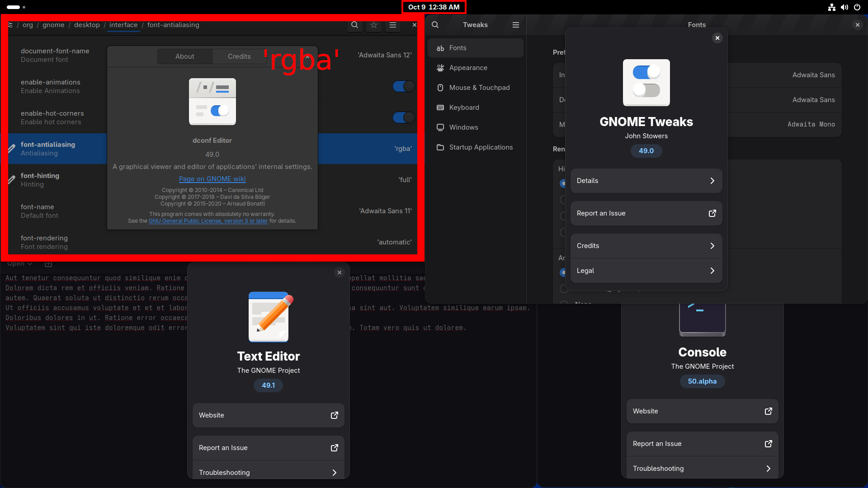Viewport: 868px width, 488px height.
Task: Click the search icon in Tweaks
Action: pos(435,25)
